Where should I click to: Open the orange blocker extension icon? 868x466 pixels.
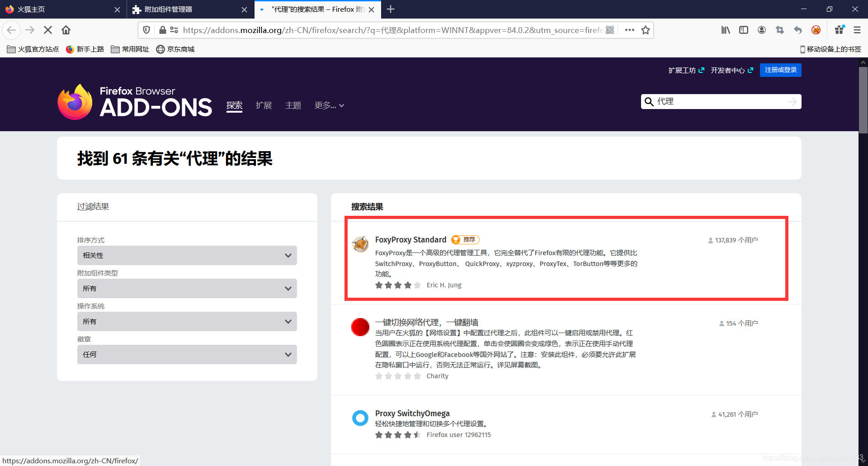tap(816, 30)
